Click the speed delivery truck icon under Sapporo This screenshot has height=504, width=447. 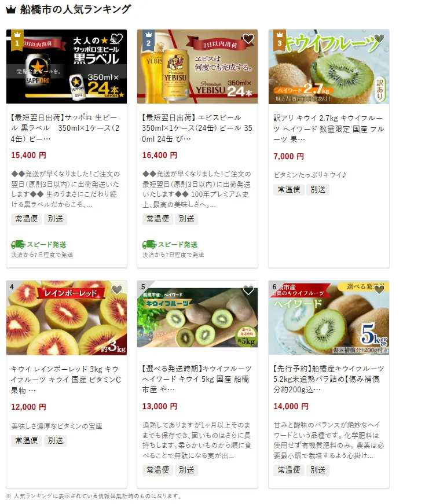18,245
